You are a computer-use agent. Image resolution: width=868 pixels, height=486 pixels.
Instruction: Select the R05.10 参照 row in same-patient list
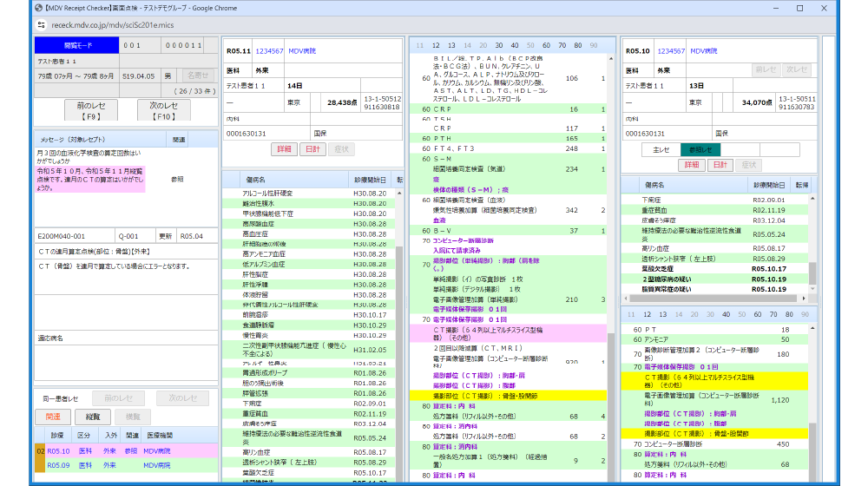59,451
